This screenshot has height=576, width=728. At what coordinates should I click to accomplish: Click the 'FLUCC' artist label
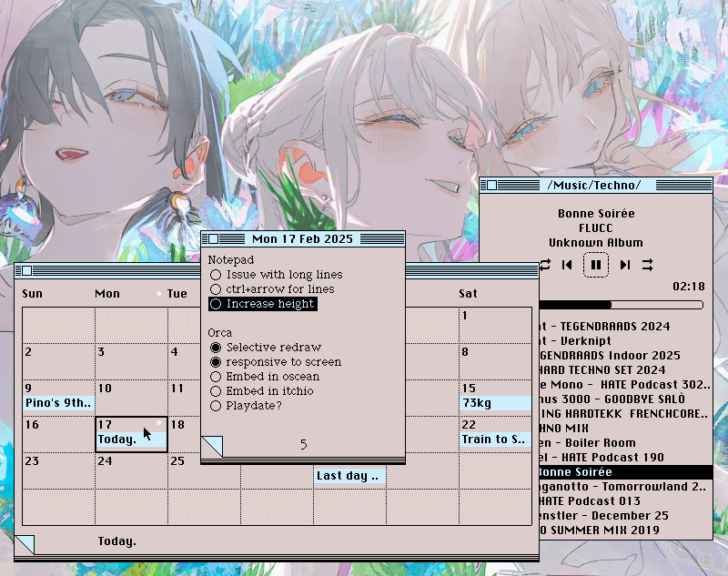(596, 228)
